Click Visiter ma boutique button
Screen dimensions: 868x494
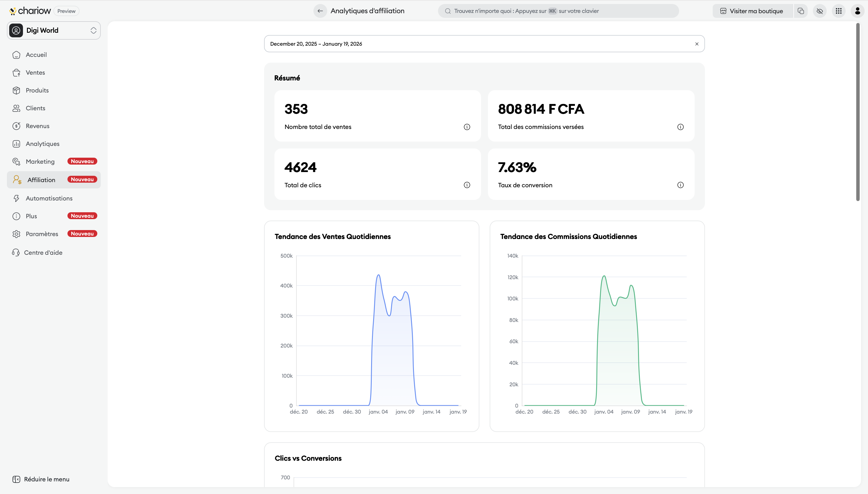pyautogui.click(x=752, y=11)
